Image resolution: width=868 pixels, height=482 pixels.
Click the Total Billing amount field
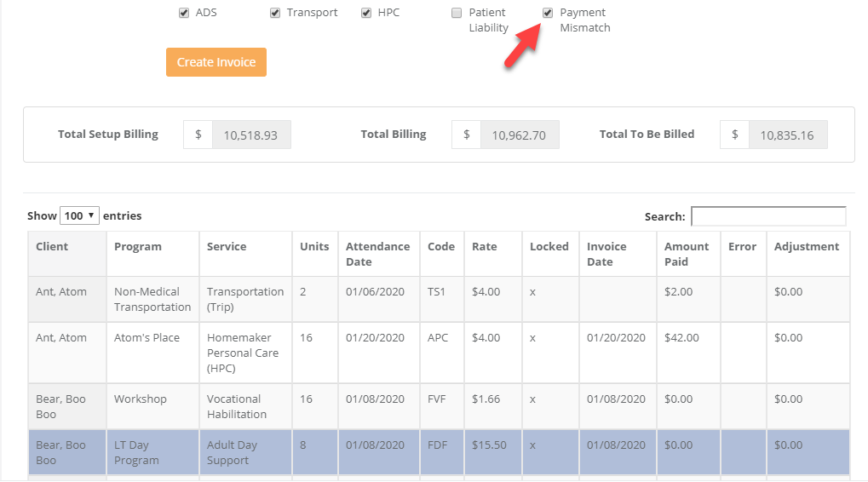tap(520, 135)
